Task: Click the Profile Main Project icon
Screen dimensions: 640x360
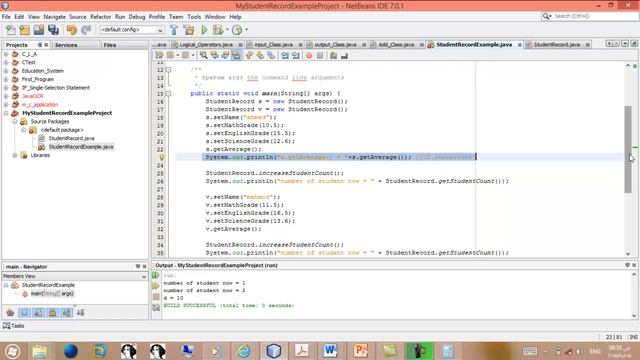Action: pyautogui.click(x=237, y=30)
